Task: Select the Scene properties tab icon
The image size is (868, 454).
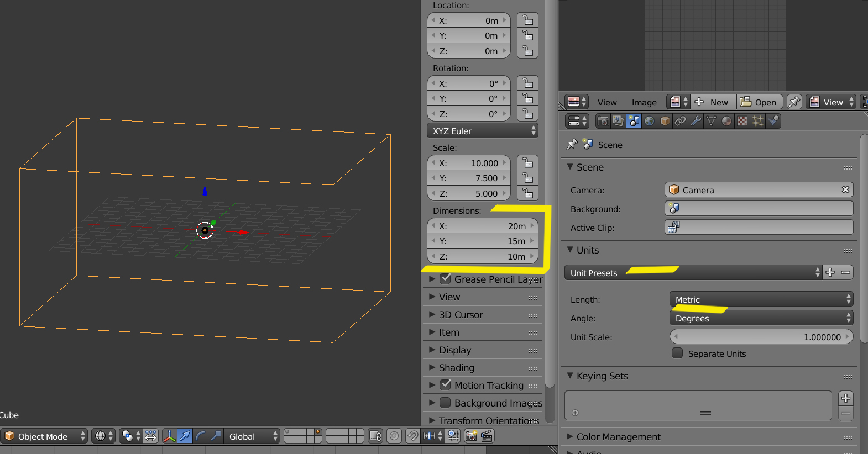Action: tap(634, 121)
